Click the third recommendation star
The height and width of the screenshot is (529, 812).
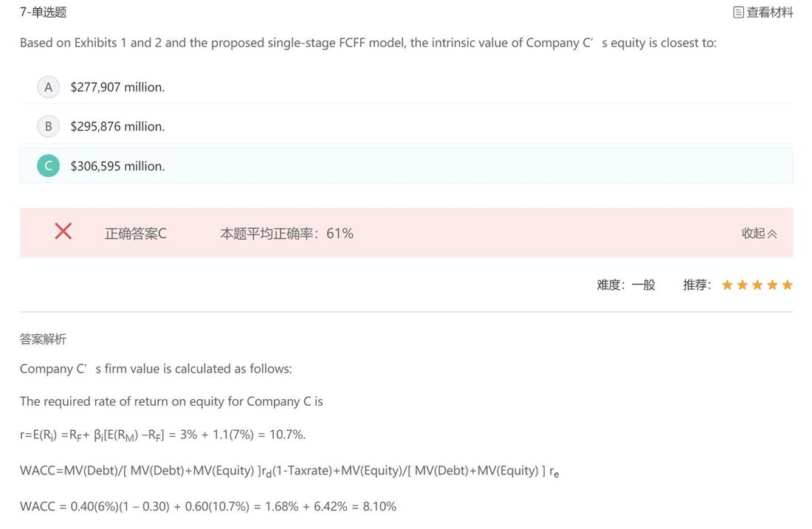pos(757,285)
